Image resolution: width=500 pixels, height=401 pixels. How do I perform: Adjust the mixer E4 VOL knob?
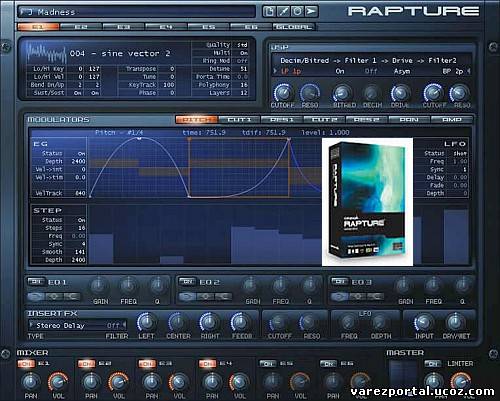(239, 382)
